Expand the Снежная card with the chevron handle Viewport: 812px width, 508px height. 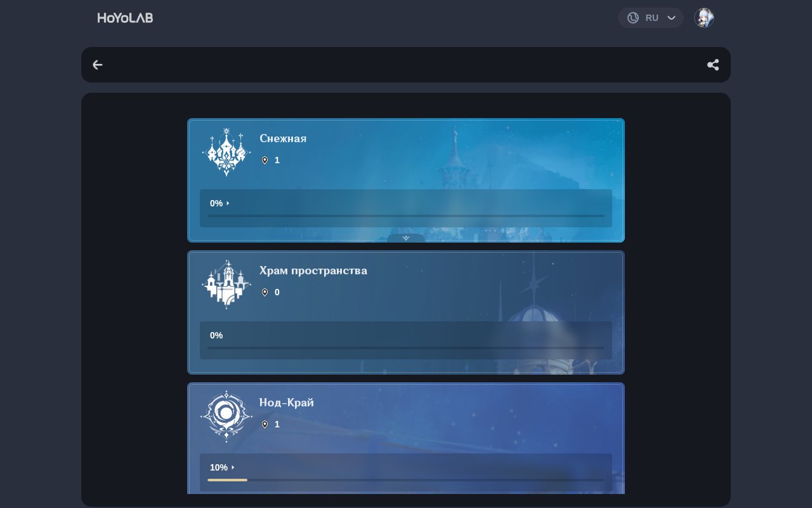click(406, 238)
